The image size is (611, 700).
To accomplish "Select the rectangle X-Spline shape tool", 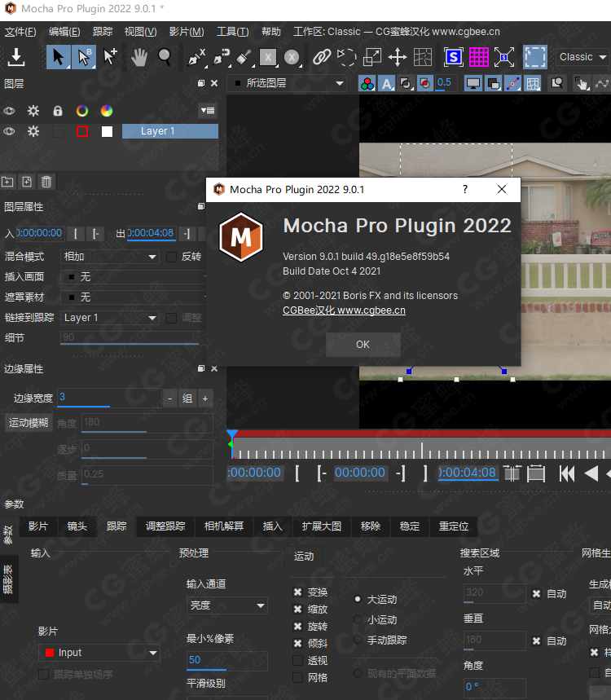I will coord(268,57).
